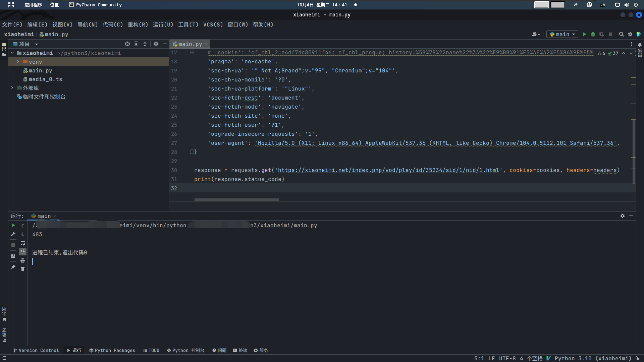This screenshot has width=644, height=362.
Task: Toggle scroll to end of console
Action: [23, 252]
